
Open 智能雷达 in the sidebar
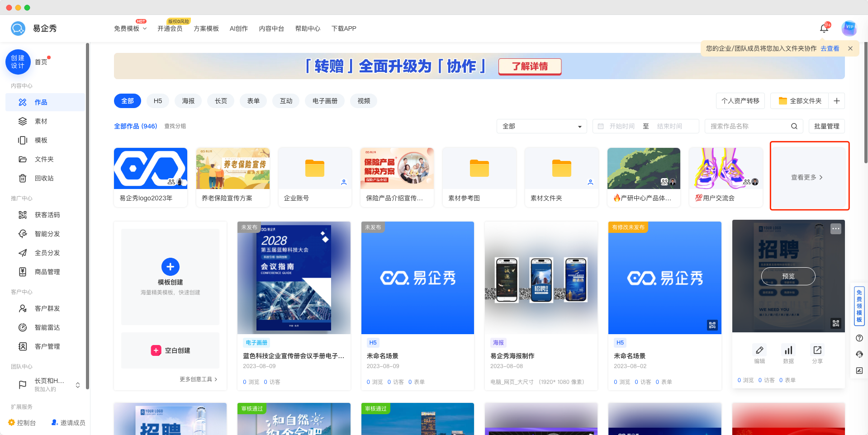[45, 327]
